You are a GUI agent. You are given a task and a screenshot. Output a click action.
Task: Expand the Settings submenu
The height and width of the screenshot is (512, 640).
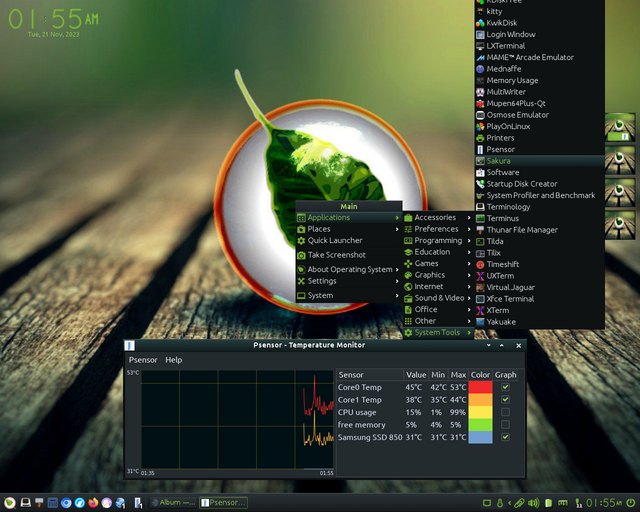(397, 281)
